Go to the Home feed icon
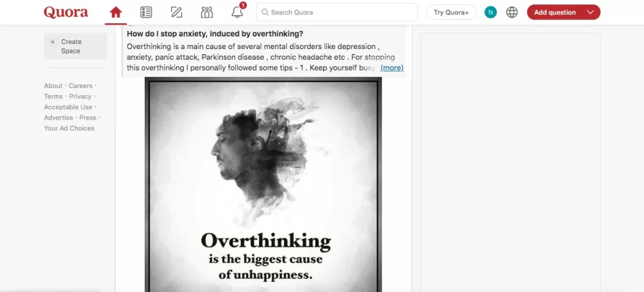The height and width of the screenshot is (292, 644). point(116,13)
